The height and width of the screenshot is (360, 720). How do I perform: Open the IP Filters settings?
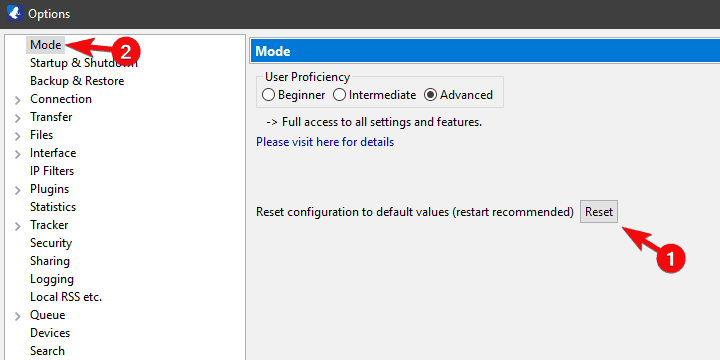pyautogui.click(x=52, y=171)
